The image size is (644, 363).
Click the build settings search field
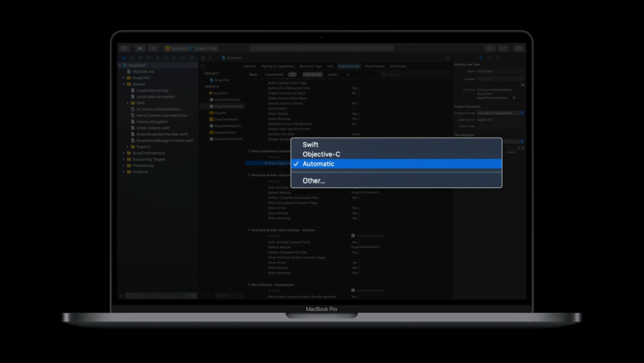[415, 75]
